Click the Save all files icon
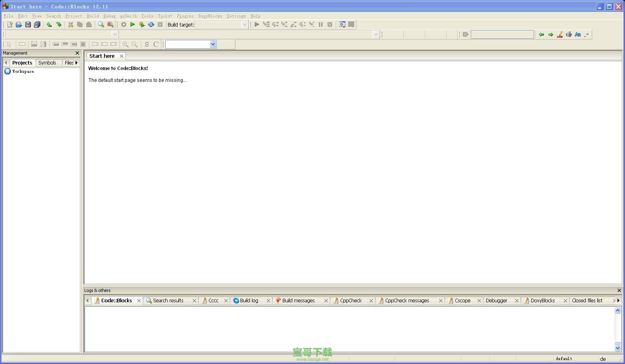625x364 pixels. tap(37, 25)
